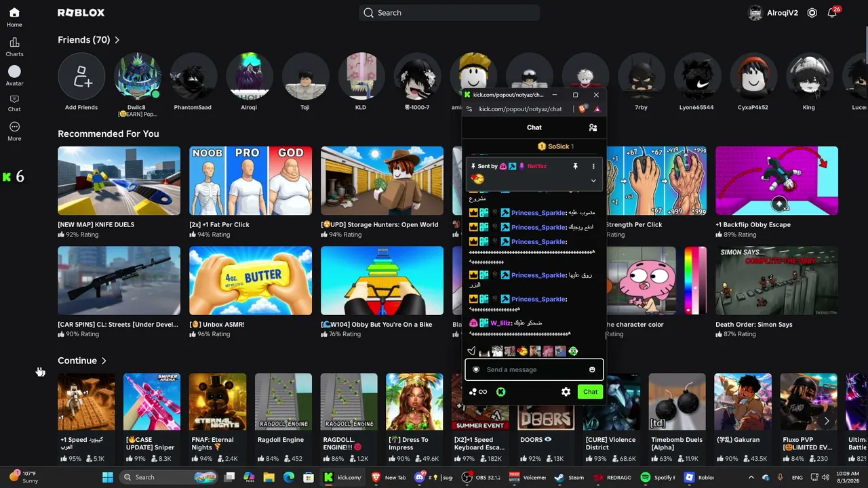Click the Add Friends icon
The height and width of the screenshot is (488, 868).
(81, 77)
